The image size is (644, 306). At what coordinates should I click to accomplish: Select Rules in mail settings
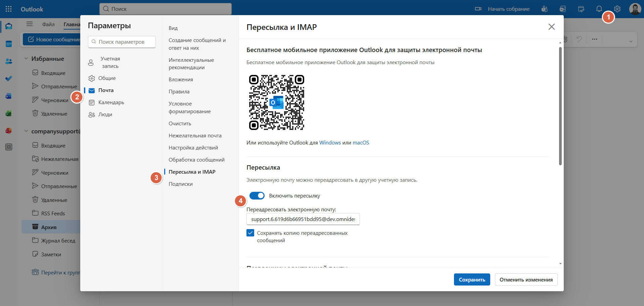179,92
